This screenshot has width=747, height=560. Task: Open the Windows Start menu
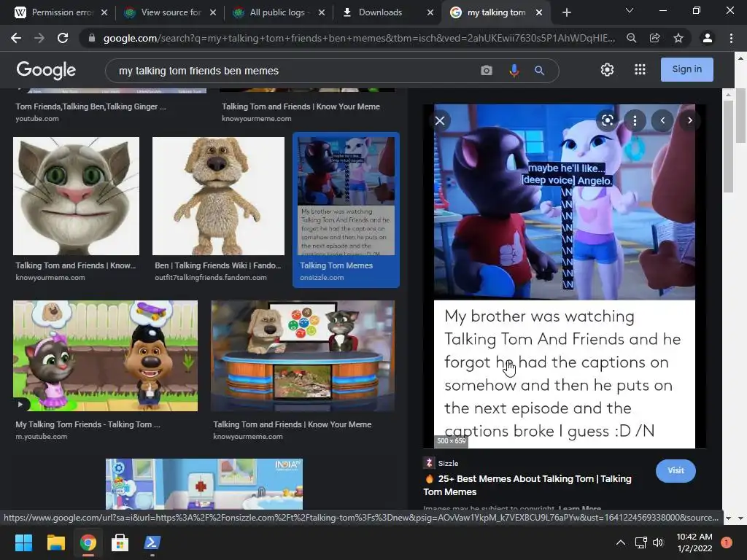coord(23,542)
